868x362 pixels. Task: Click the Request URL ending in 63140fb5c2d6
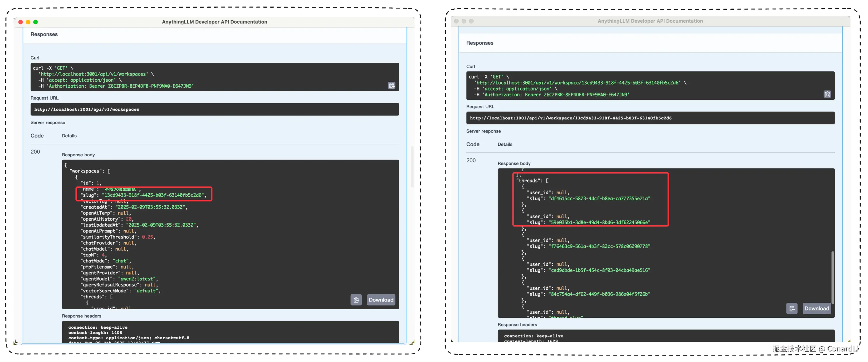coord(571,118)
